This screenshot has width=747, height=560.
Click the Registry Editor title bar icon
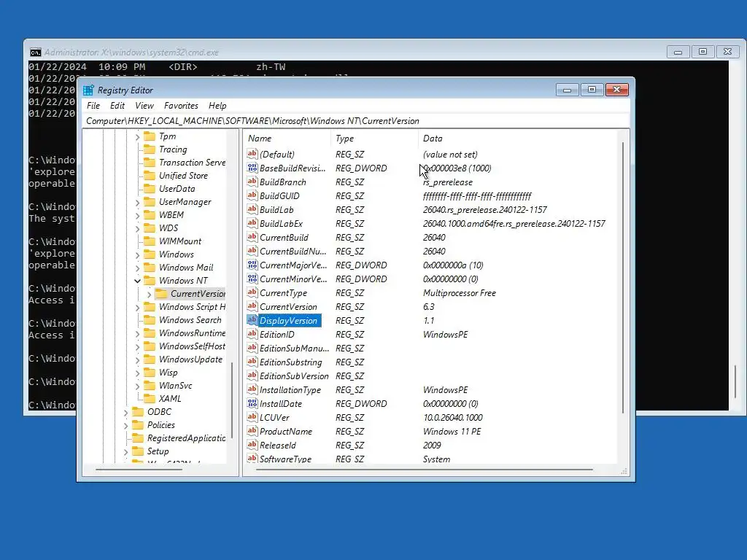(88, 90)
